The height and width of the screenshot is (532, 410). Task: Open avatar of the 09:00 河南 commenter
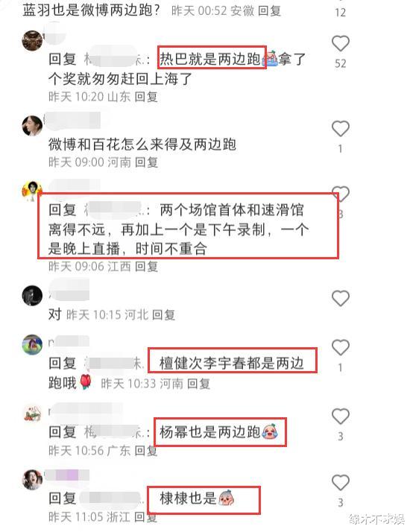32,125
